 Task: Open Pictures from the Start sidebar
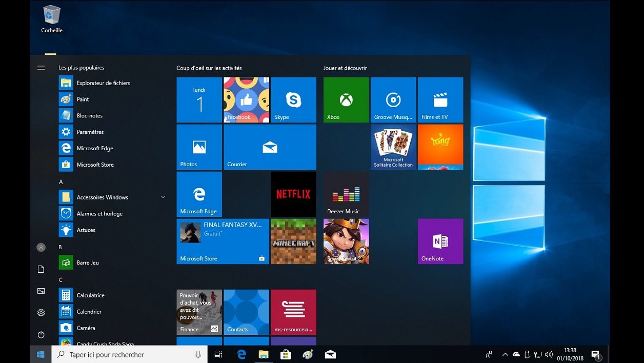coord(41,291)
